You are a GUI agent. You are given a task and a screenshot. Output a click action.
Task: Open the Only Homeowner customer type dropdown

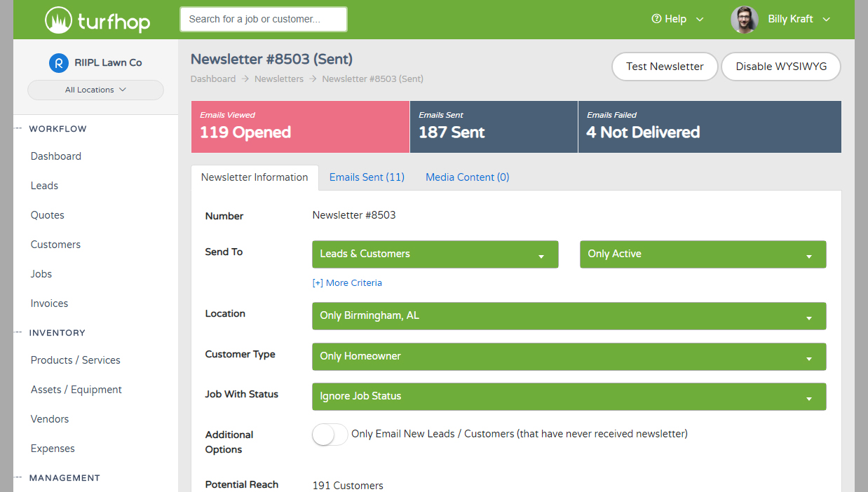[569, 357]
